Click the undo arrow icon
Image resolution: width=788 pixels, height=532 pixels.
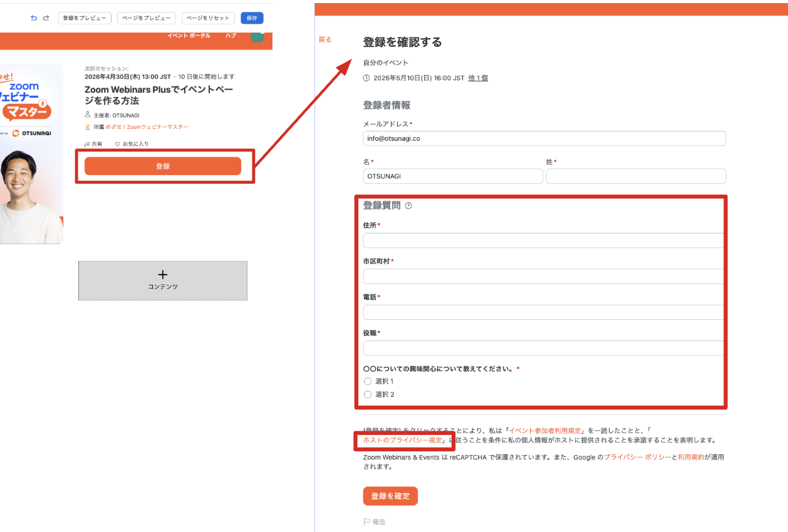(34, 18)
